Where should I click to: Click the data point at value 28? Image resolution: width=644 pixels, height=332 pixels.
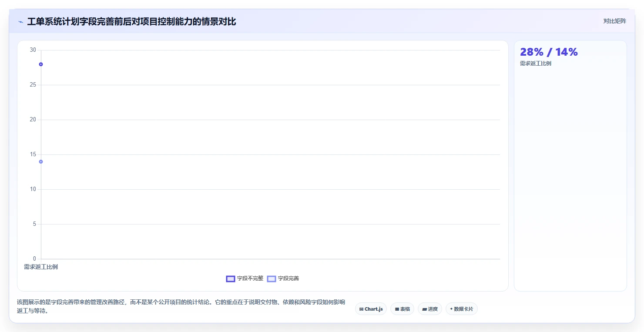pyautogui.click(x=41, y=64)
